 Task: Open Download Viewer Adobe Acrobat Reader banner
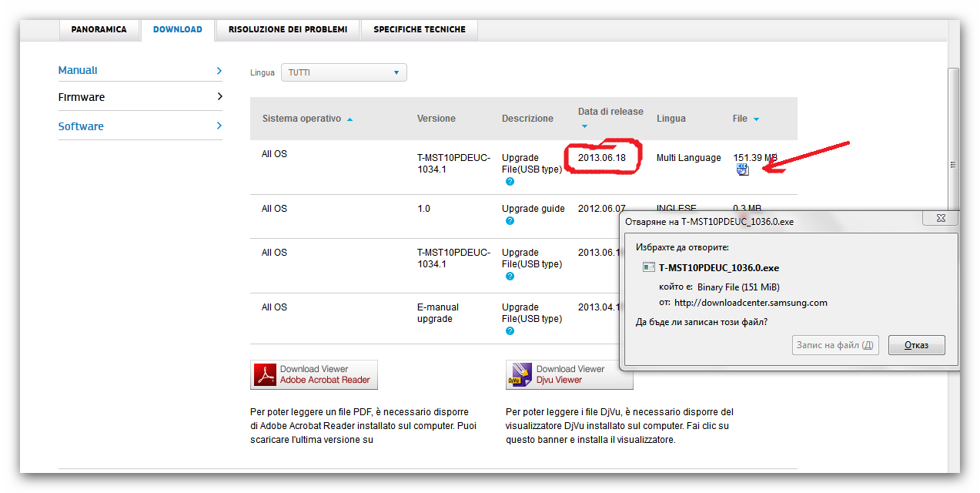(x=314, y=374)
